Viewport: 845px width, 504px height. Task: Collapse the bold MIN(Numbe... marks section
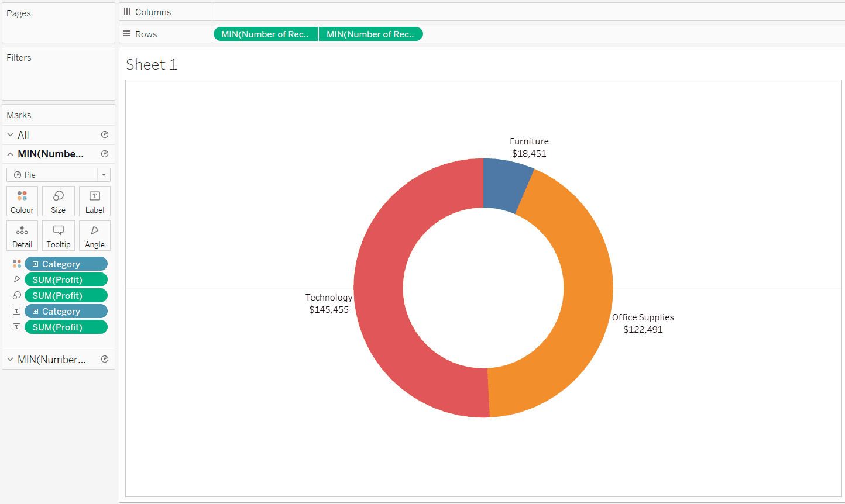click(x=10, y=154)
